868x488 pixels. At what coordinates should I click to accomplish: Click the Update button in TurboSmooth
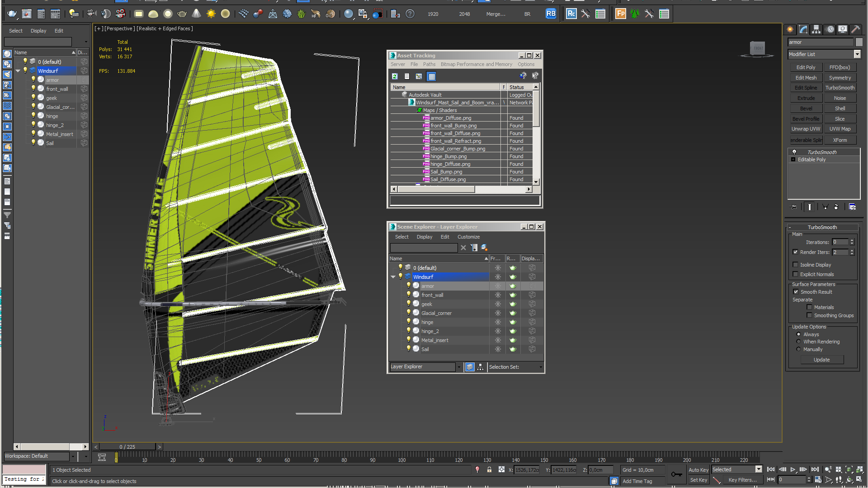click(821, 360)
